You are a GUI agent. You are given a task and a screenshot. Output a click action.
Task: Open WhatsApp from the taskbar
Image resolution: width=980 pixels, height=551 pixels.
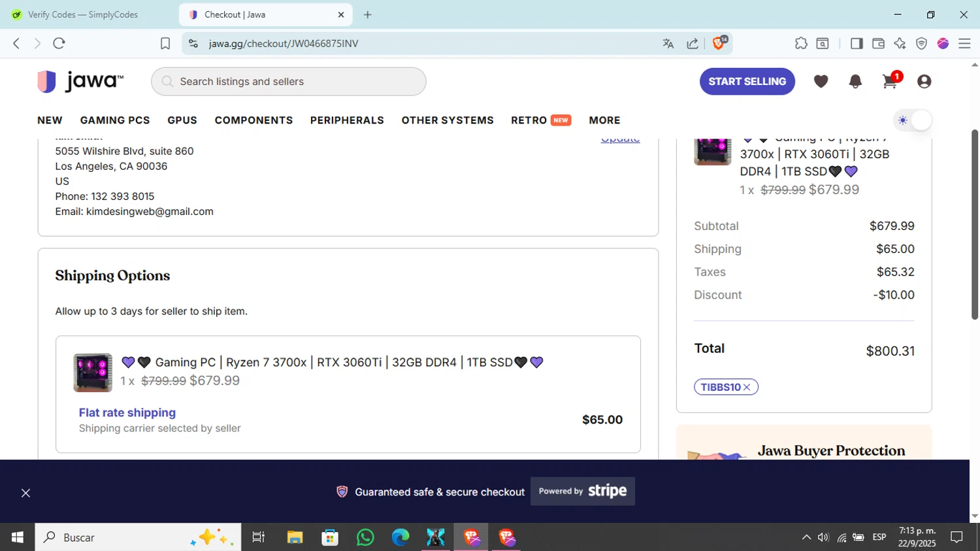[x=365, y=537]
